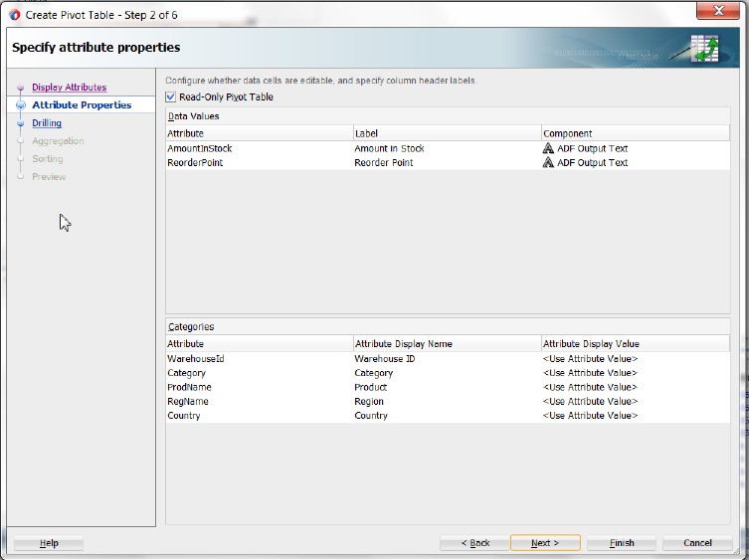Click the Help button
Screen dimensions: 749x560
[49, 543]
